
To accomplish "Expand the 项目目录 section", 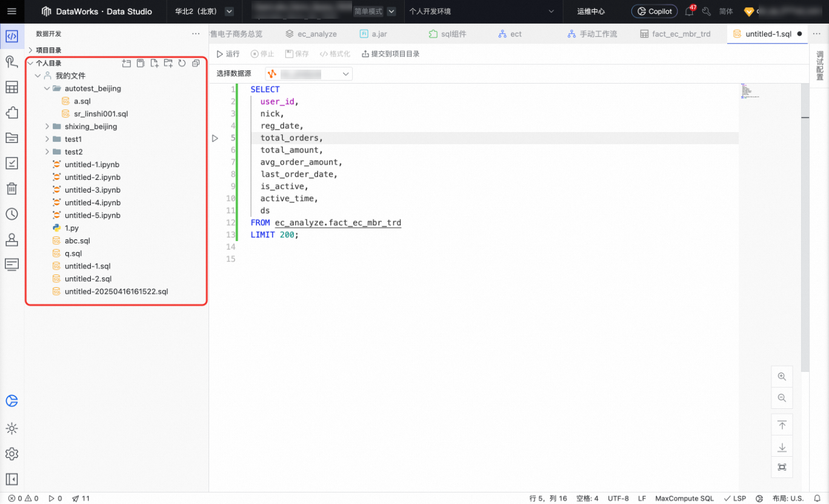I will (31, 50).
